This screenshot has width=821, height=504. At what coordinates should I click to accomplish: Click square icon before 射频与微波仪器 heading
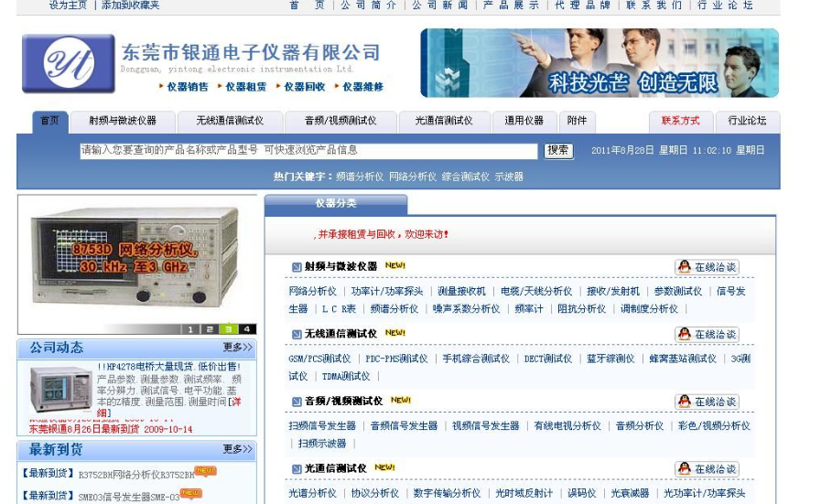pyautogui.click(x=297, y=267)
